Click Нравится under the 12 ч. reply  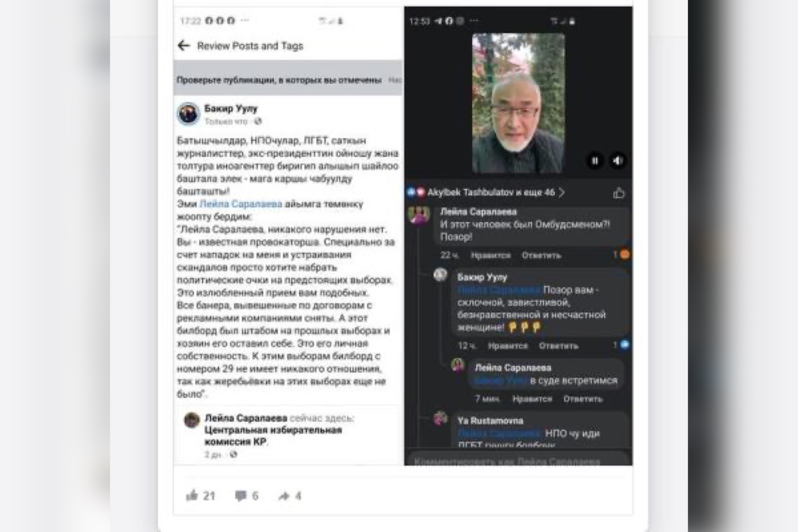pos(508,346)
